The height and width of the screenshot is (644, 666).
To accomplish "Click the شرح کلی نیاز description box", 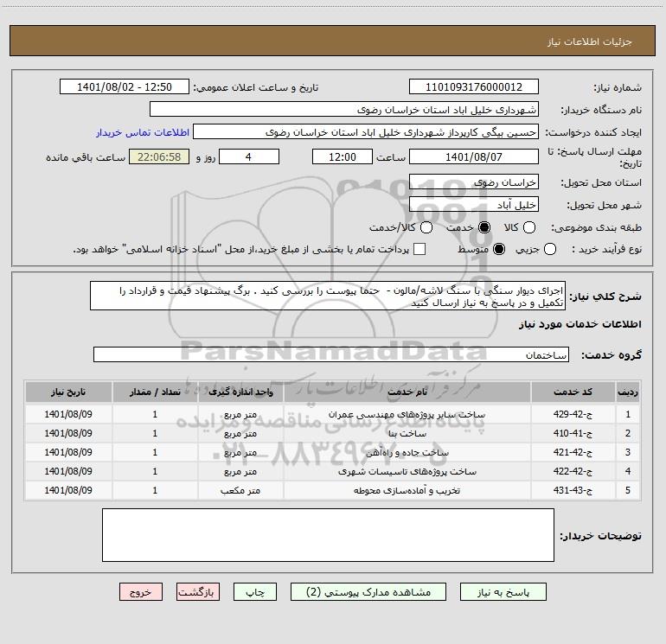I will [x=328, y=296].
